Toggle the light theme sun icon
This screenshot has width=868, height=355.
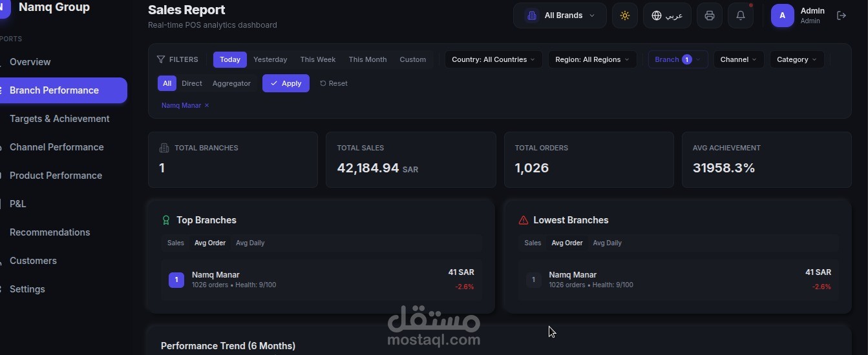pyautogui.click(x=624, y=15)
